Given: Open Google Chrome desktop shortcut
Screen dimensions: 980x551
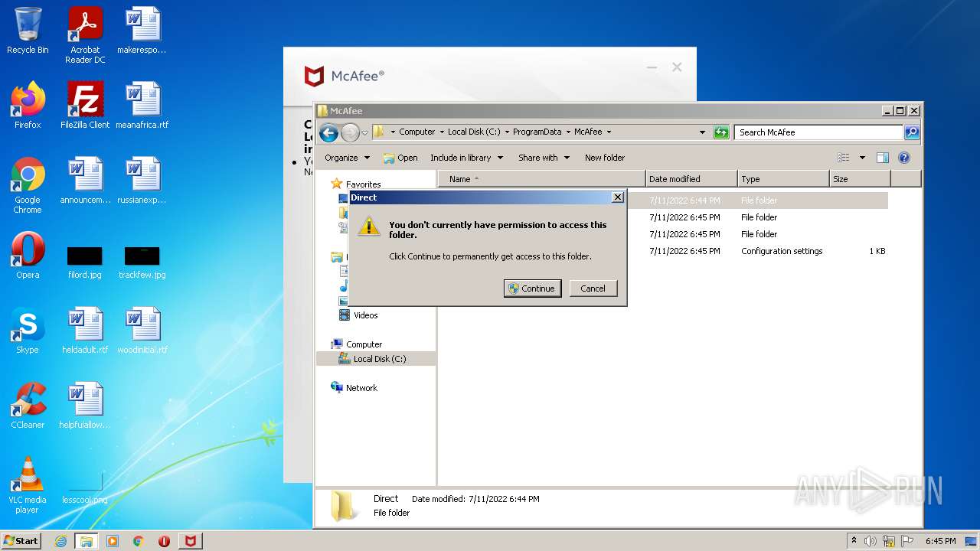Looking at the screenshot, I should pyautogui.click(x=28, y=185).
